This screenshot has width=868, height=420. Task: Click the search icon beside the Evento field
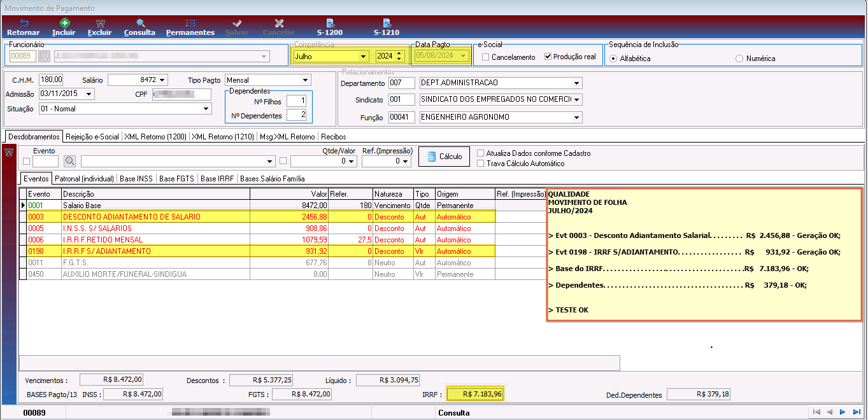click(x=70, y=161)
